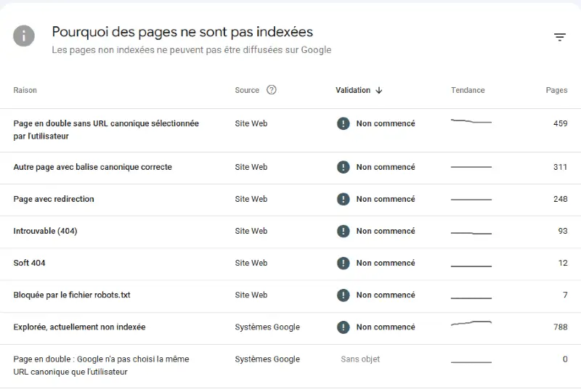Click the warning icon for Explorée, actuellement non indexée

[x=344, y=327]
